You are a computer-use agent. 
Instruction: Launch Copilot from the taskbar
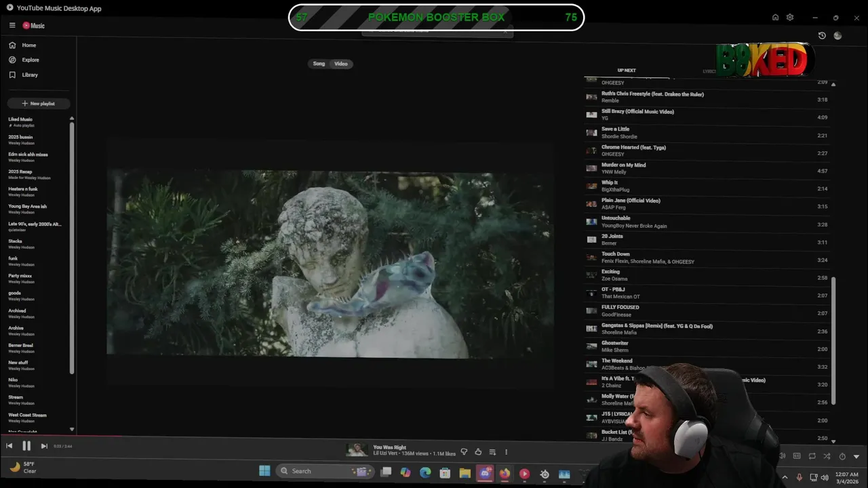click(x=406, y=472)
